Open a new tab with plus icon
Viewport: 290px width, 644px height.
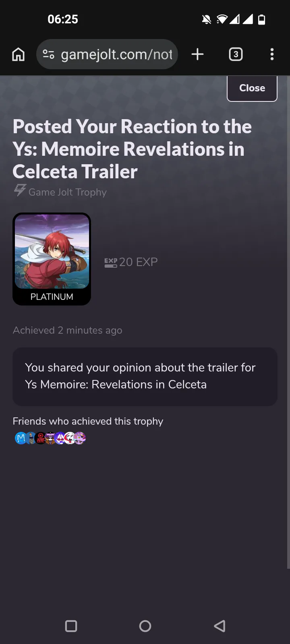(197, 54)
